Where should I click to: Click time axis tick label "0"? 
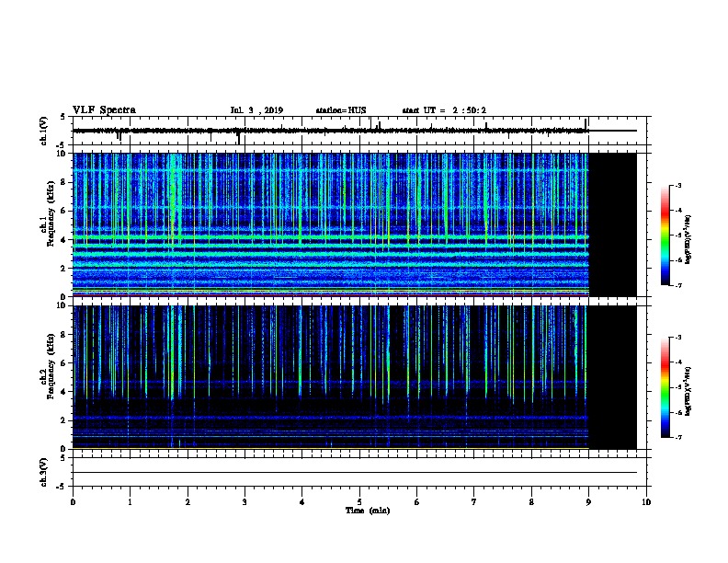(x=73, y=501)
